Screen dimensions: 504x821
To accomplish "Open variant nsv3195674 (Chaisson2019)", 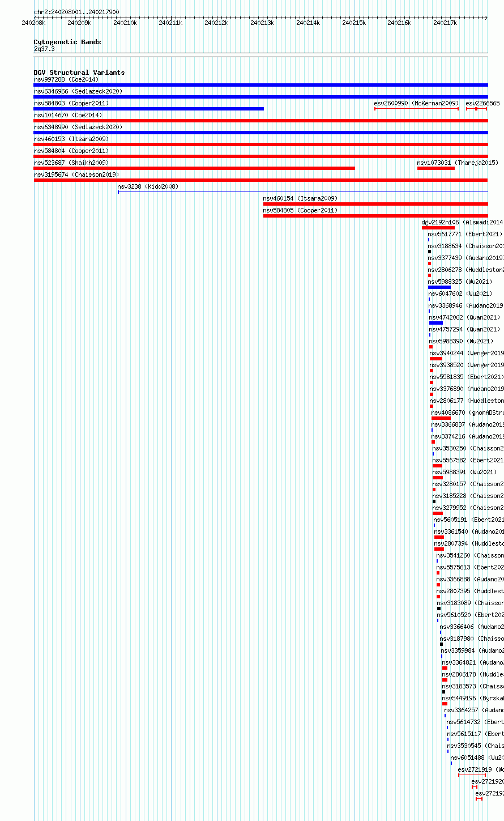I will [x=76, y=175].
